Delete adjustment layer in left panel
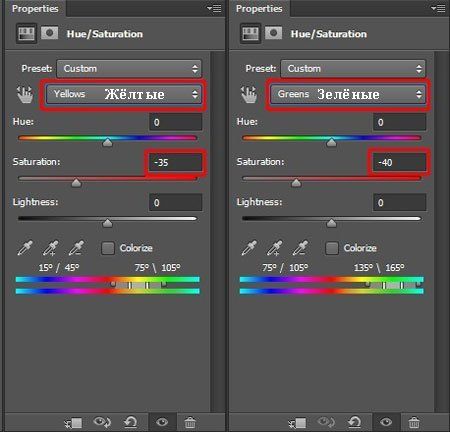 (x=190, y=422)
